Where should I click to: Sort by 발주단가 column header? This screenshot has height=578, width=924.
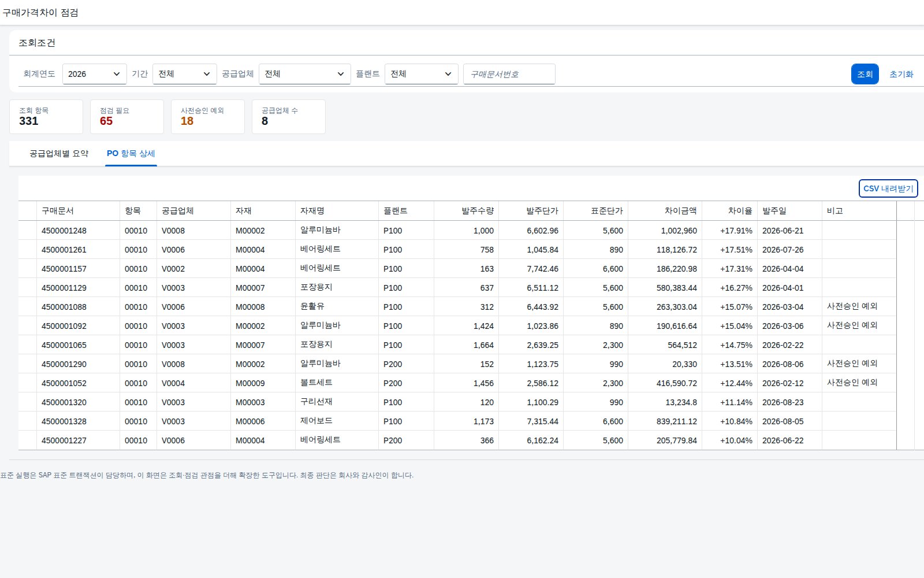point(531,211)
